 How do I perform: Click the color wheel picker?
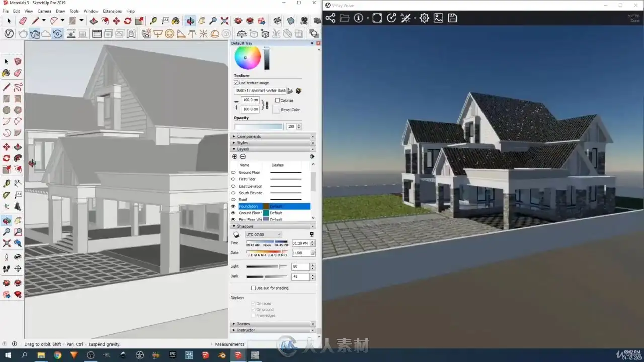click(x=248, y=58)
